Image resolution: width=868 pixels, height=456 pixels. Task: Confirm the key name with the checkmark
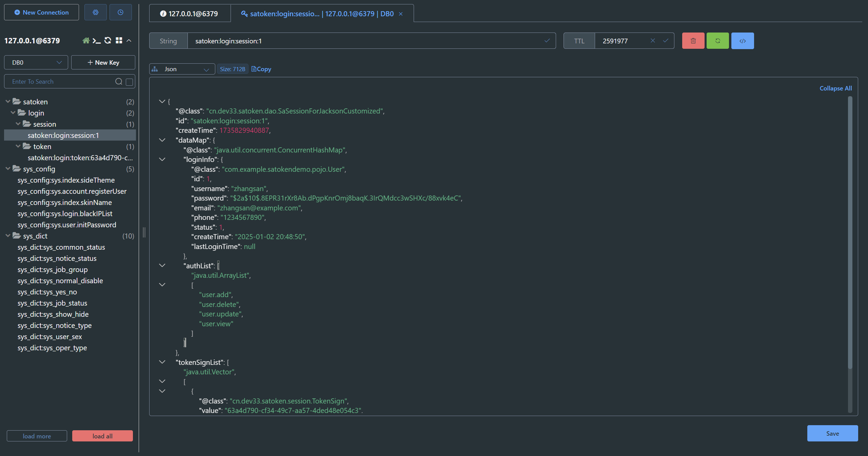pyautogui.click(x=546, y=41)
